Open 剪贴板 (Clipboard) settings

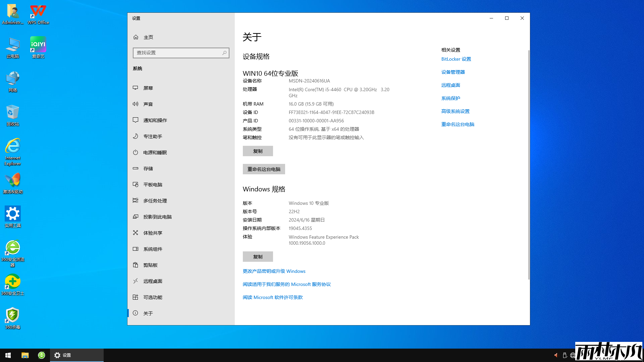pos(150,265)
